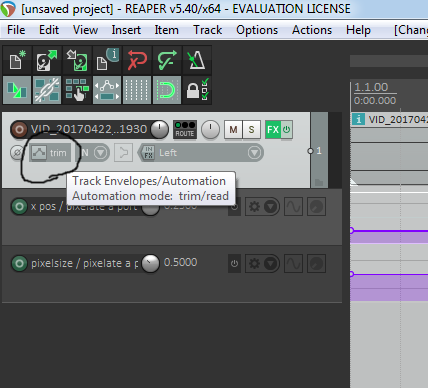Toggle item grouping chain icon

pos(47,90)
